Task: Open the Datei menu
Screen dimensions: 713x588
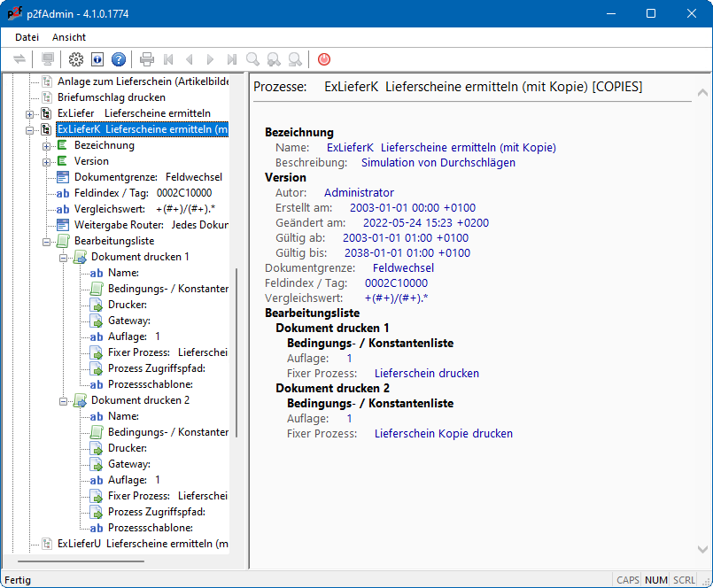Action: tap(27, 37)
